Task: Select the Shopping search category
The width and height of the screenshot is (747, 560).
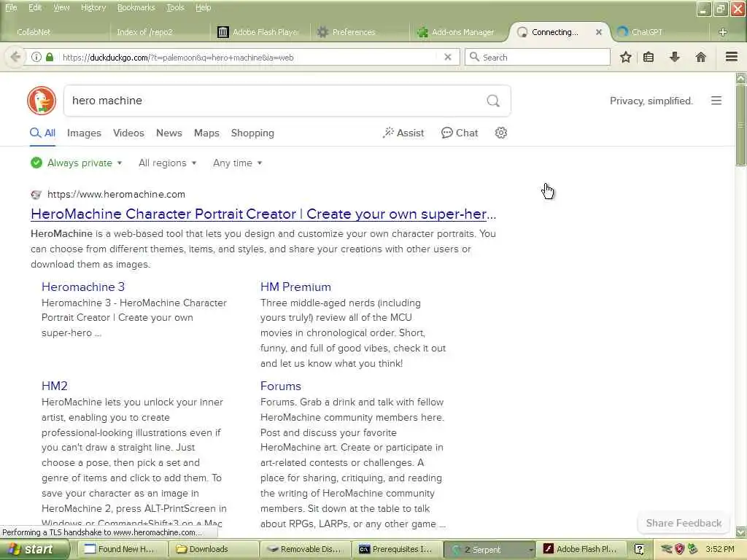Action: (x=252, y=133)
